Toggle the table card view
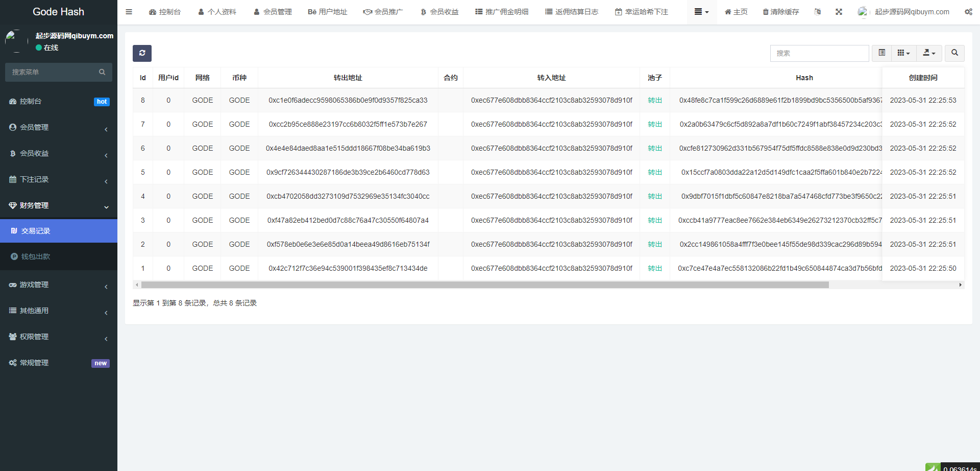980x471 pixels. pyautogui.click(x=881, y=53)
